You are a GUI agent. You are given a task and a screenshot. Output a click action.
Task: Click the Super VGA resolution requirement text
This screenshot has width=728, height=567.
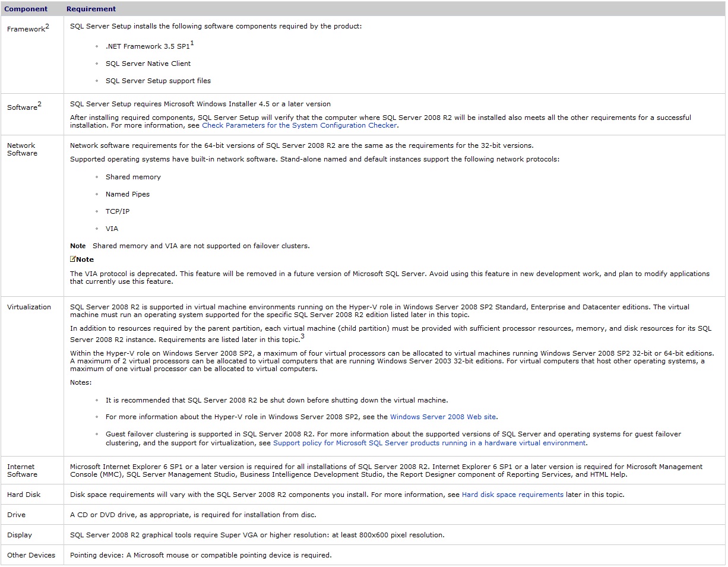pyautogui.click(x=257, y=535)
